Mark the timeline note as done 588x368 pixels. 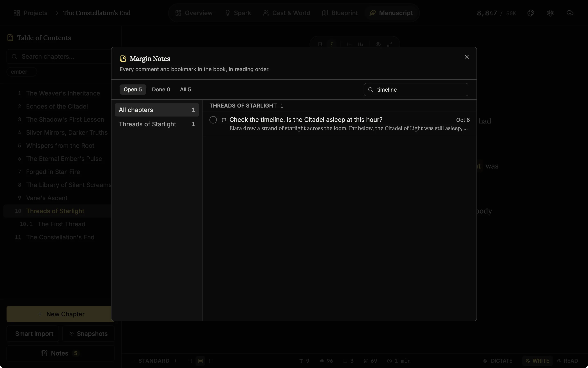(x=213, y=120)
